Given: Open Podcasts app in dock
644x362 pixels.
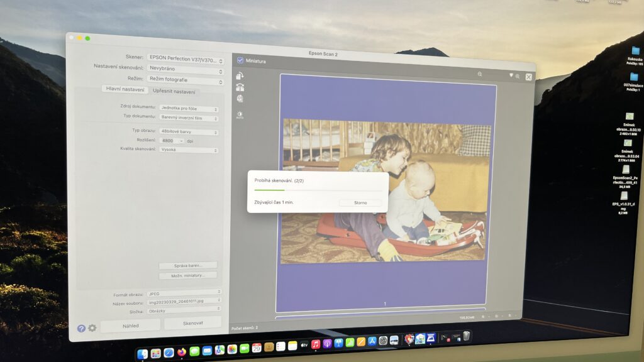Looking at the screenshot, I should point(327,344).
